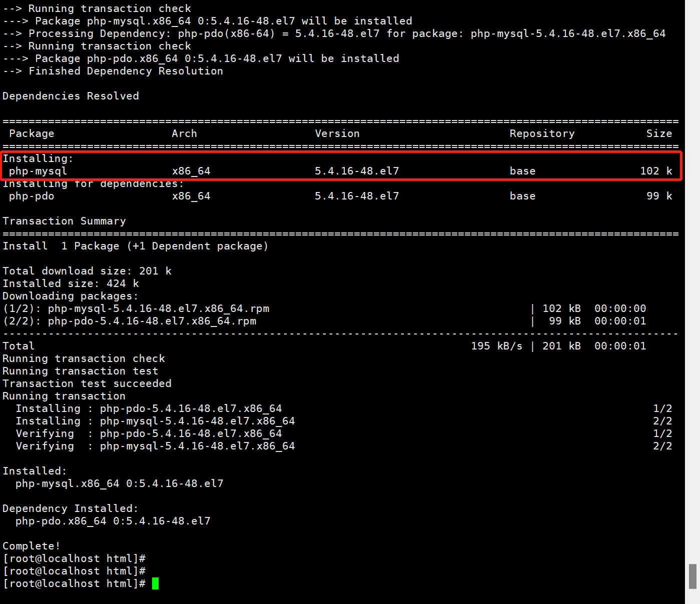Image resolution: width=700 pixels, height=604 pixels.
Task: Click "99 kB" in the php-pdo download row
Action: coord(565,321)
